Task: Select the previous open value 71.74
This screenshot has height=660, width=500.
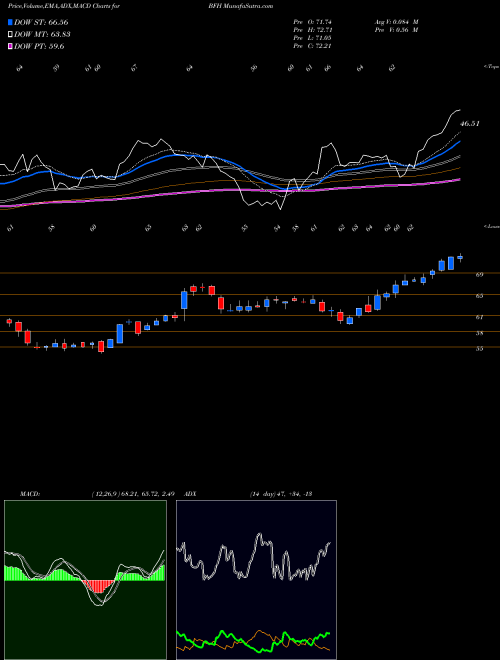Action: point(322,22)
